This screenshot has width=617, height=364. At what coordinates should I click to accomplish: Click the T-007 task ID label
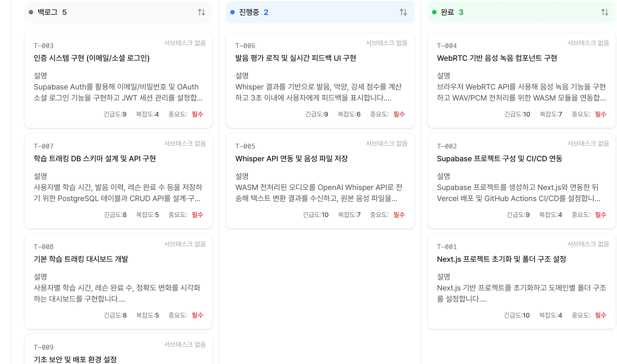point(44,146)
